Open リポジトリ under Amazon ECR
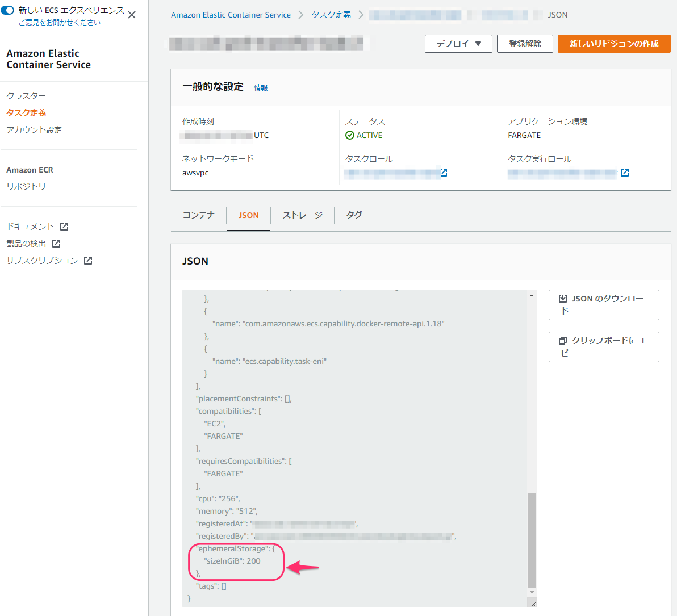677x616 pixels. [26, 186]
